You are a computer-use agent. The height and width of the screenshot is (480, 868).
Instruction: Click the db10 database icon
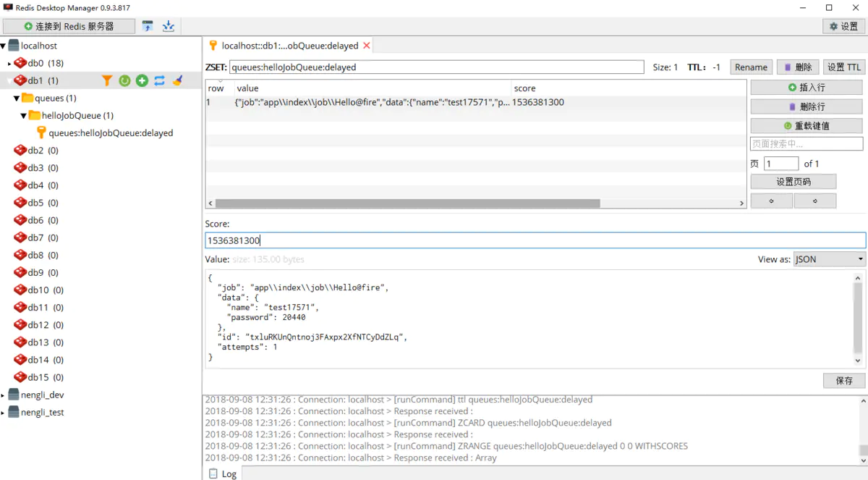20,290
